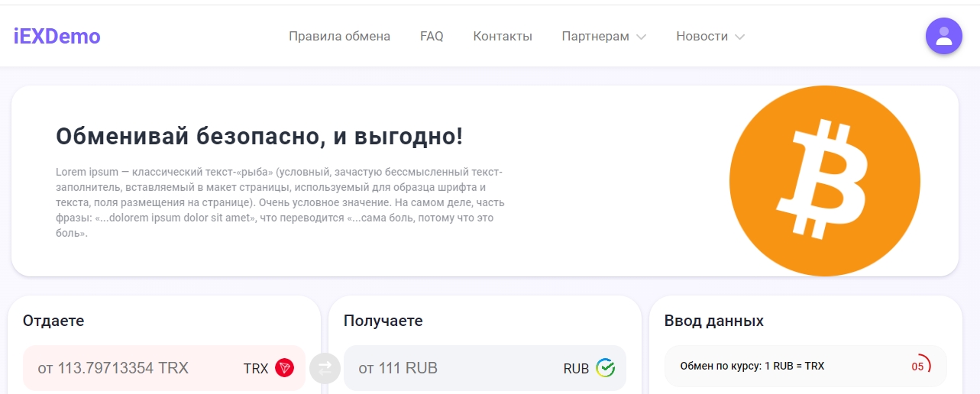Screen dimensions: 980x394
Task: Click the RUB green checkmark icon
Action: point(606,368)
